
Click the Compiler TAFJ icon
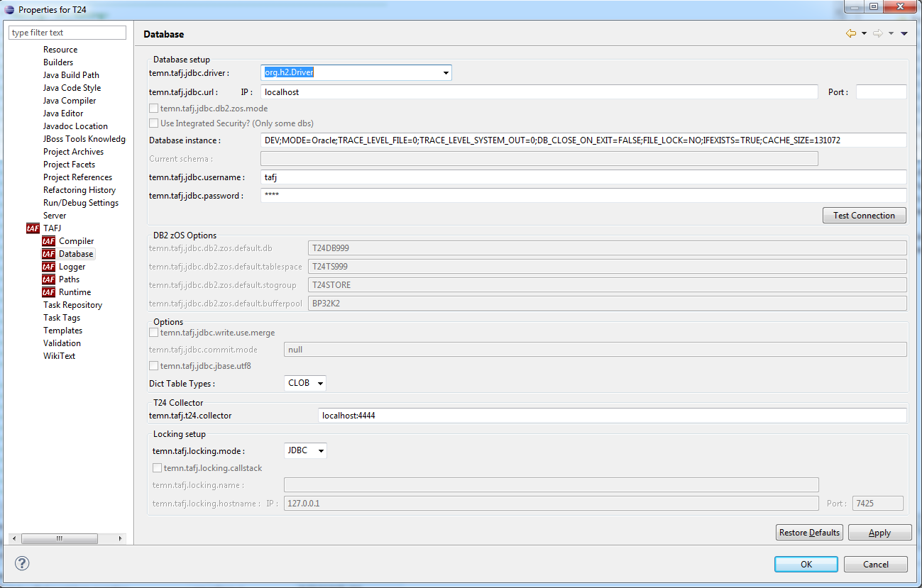pyautogui.click(x=48, y=241)
